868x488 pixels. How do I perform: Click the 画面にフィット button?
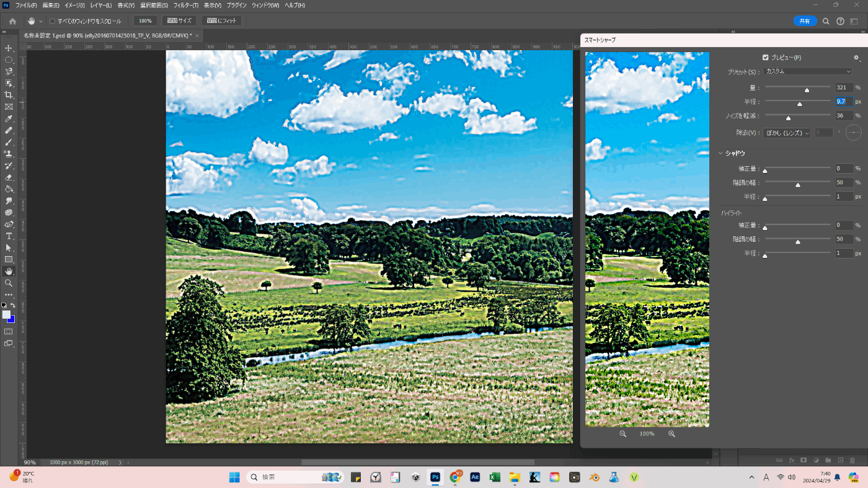pos(222,21)
